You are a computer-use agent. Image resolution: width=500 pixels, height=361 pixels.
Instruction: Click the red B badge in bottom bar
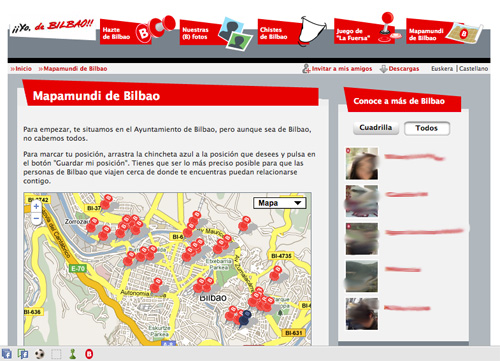(x=89, y=354)
